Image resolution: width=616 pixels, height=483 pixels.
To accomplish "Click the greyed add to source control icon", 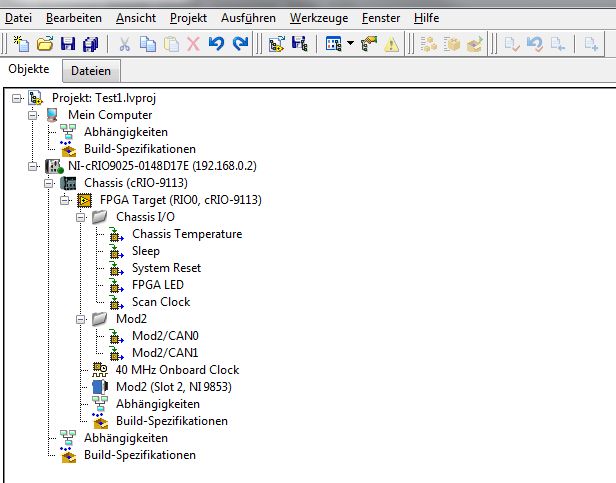I will point(558,44).
